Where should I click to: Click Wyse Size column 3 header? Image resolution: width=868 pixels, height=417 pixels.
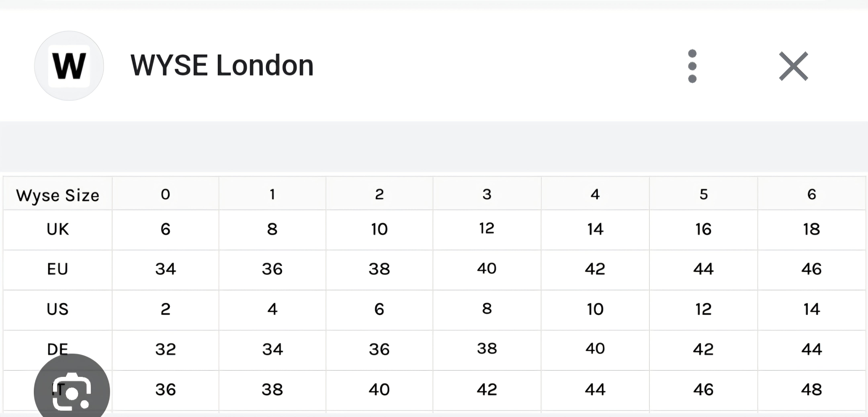(x=487, y=194)
